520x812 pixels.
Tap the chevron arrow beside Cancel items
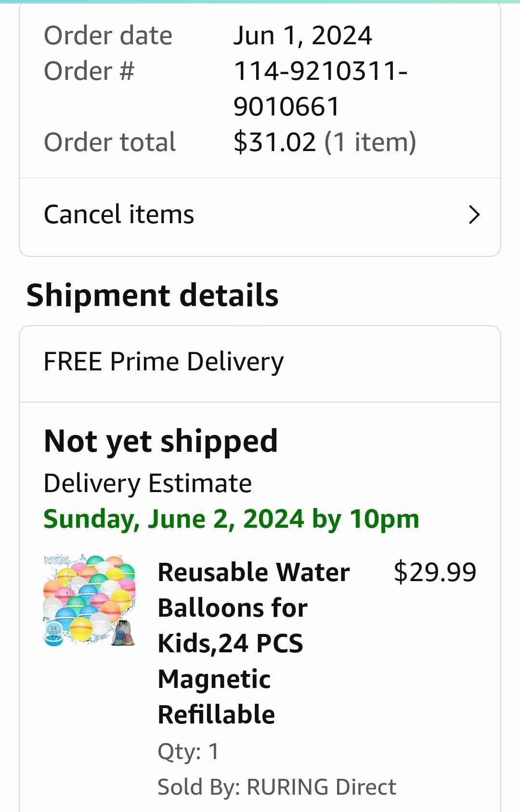click(x=474, y=215)
